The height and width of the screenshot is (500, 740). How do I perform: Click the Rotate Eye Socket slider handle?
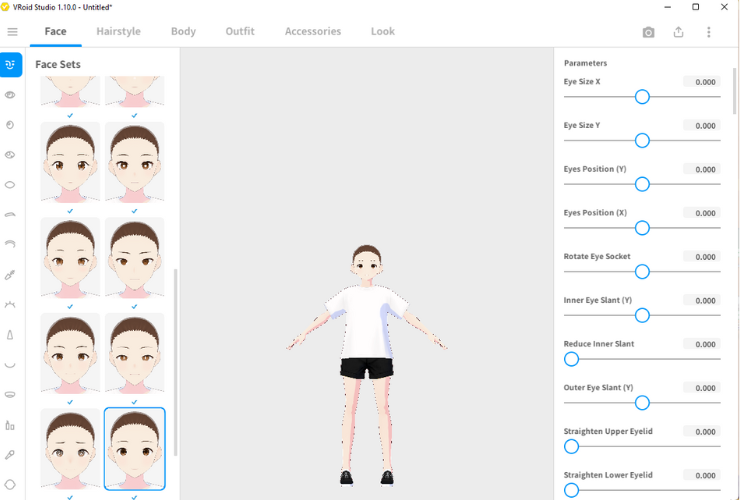point(642,271)
